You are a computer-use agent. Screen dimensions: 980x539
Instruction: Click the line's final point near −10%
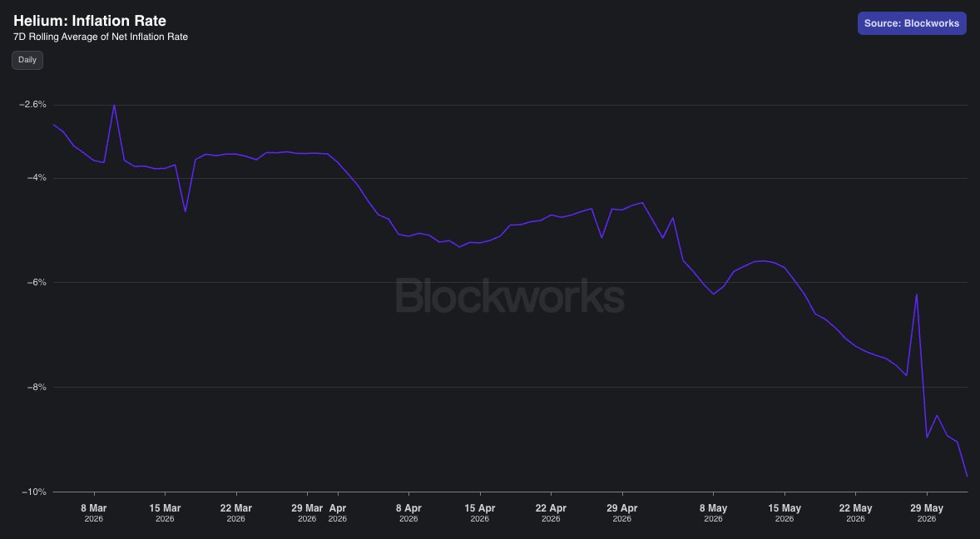pyautogui.click(x=967, y=477)
